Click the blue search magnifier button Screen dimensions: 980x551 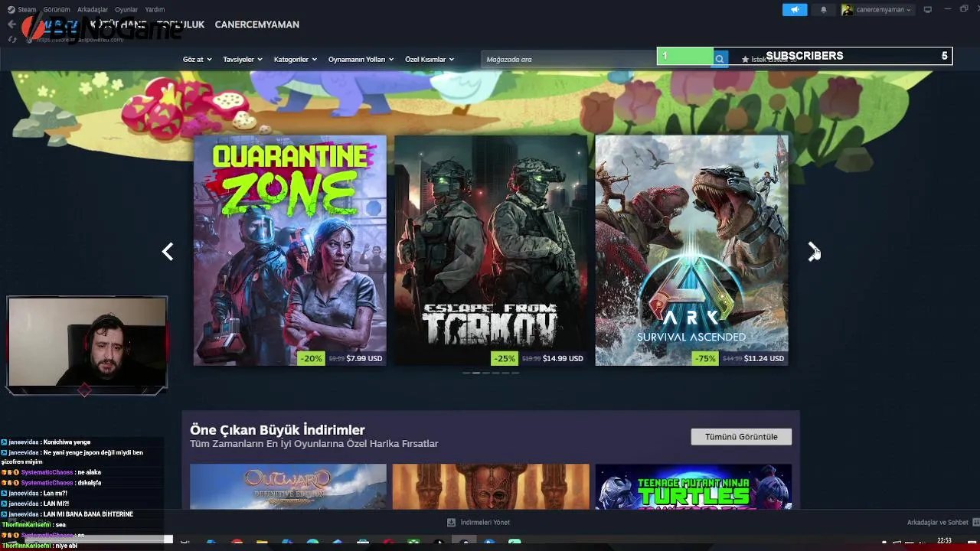[x=720, y=59]
